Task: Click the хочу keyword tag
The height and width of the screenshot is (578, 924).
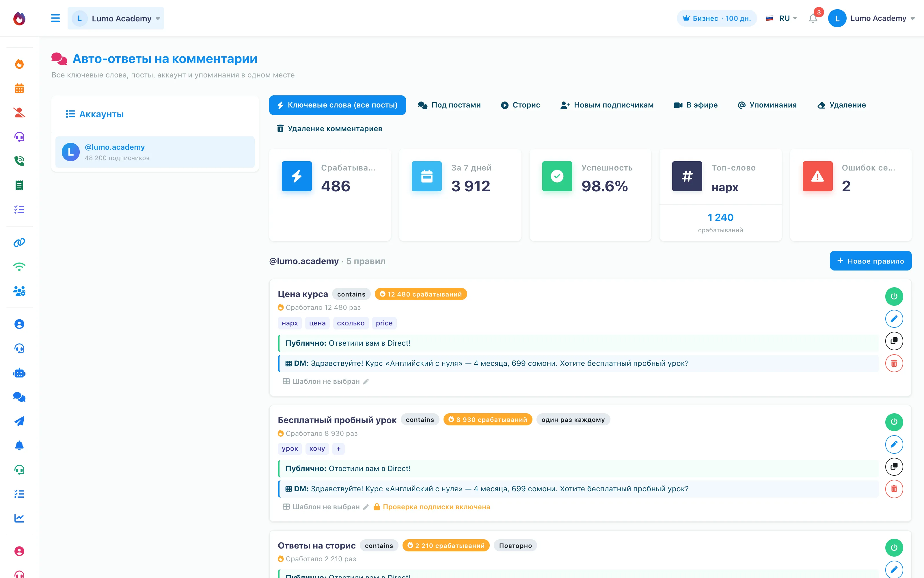Action: tap(317, 449)
